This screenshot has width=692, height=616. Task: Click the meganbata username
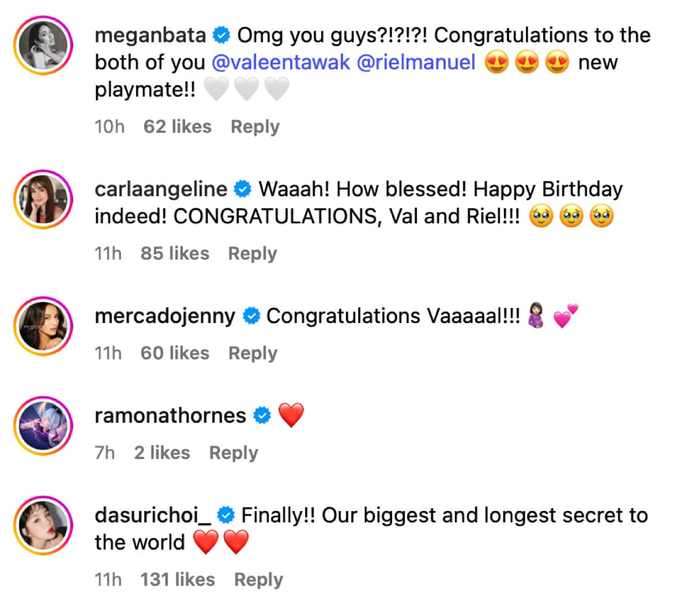[x=150, y=36]
